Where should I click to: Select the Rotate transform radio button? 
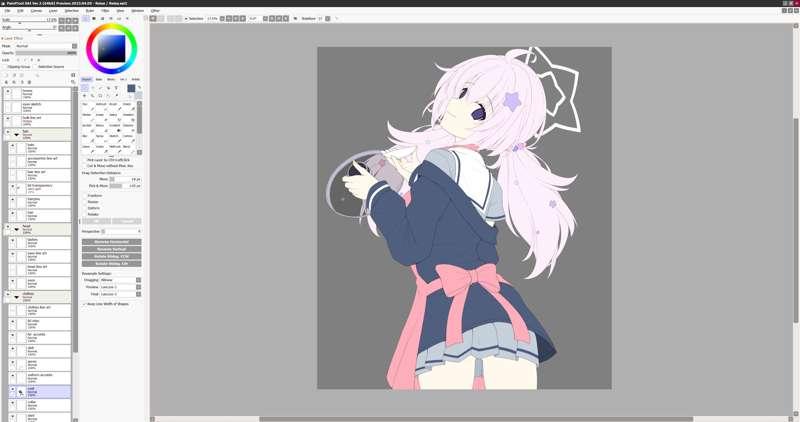pos(85,214)
